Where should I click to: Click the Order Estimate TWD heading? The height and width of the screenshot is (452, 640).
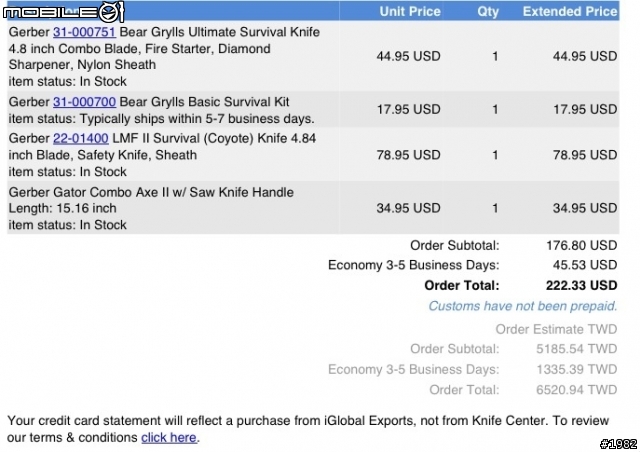(556, 329)
